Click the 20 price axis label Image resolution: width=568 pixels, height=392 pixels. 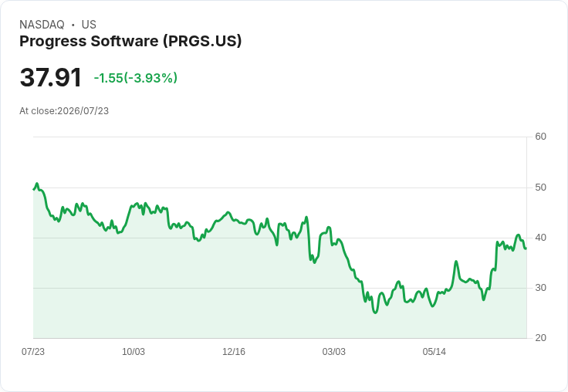coord(540,338)
